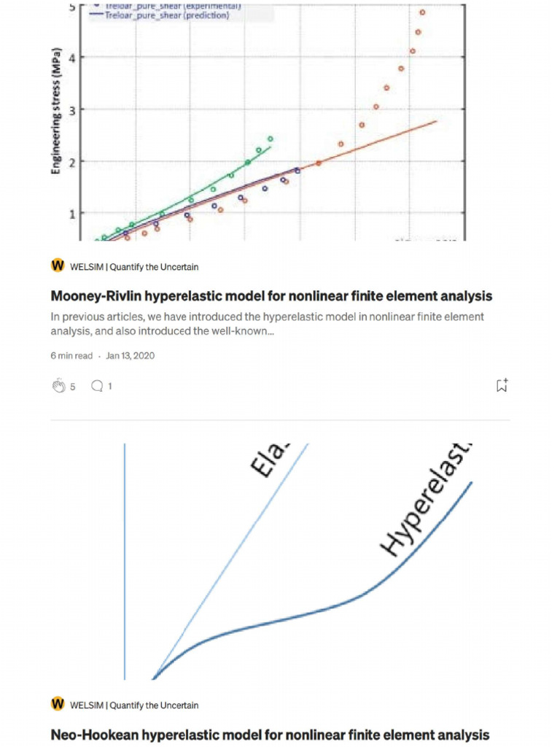This screenshot has height=747, width=560.
Task: Open the Neo-Hookean hyperelastic model article title
Action: point(270,734)
